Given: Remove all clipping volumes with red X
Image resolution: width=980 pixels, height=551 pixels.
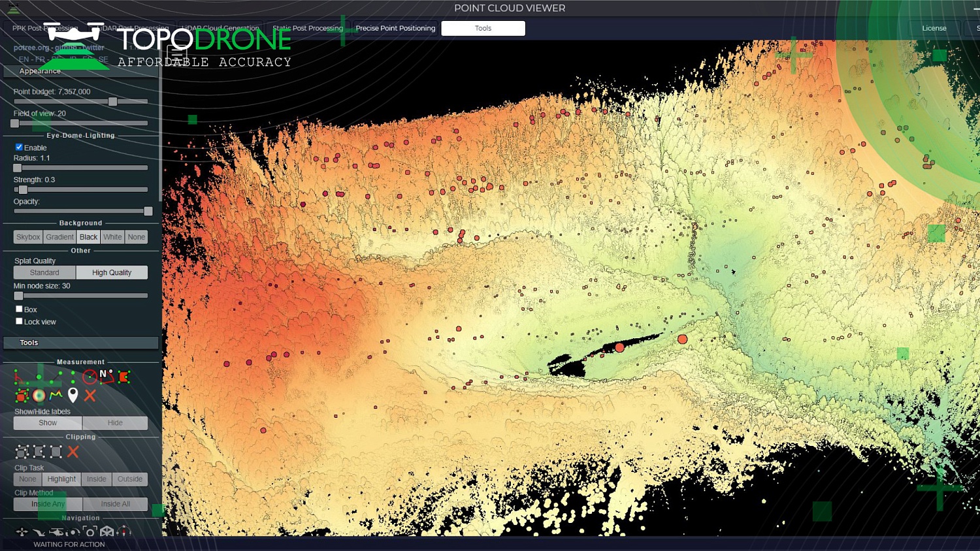Looking at the screenshot, I should coord(73,452).
